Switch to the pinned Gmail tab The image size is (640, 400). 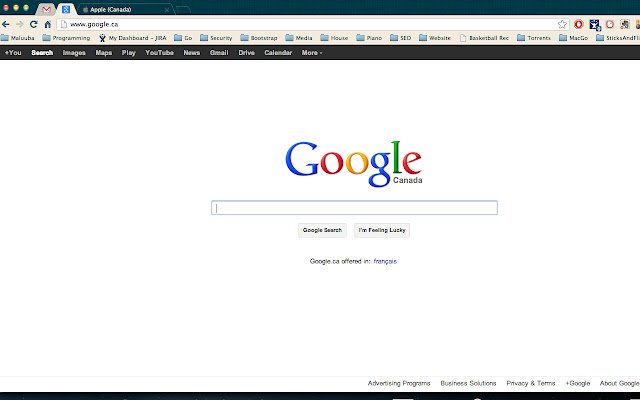(x=46, y=9)
